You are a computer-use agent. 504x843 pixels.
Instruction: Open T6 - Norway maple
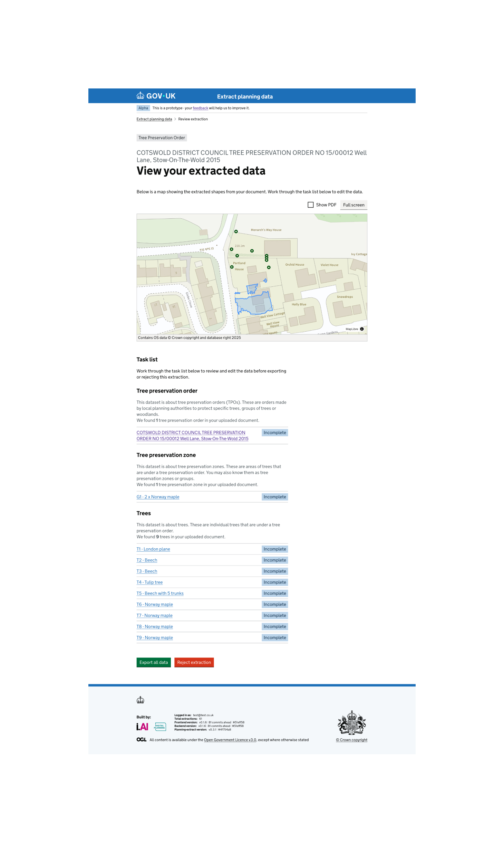(155, 604)
